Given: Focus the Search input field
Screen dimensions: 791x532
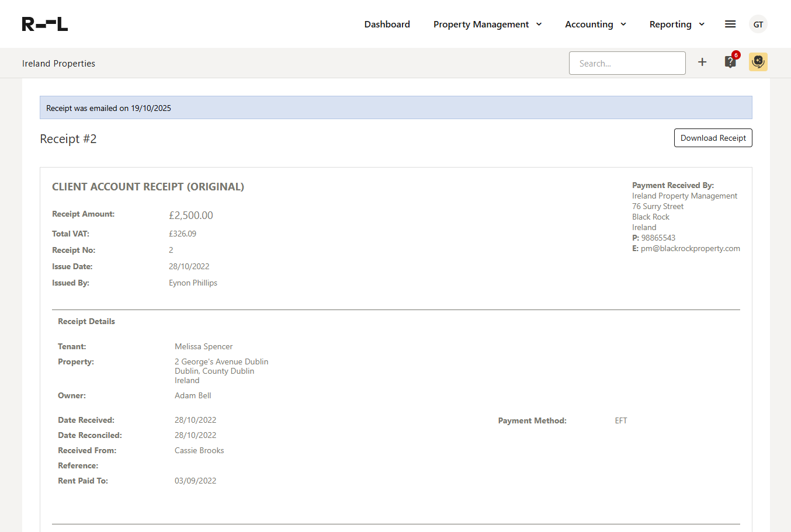Looking at the screenshot, I should point(627,63).
